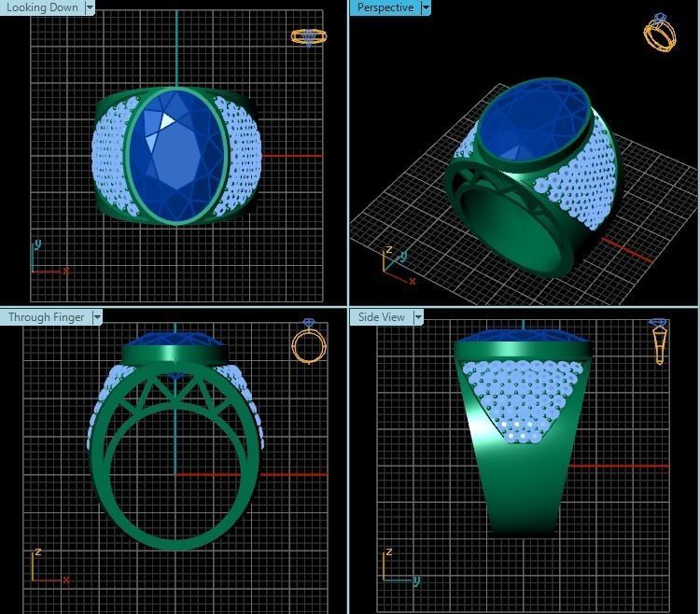Click the front-view ring icon in Through Finger viewport
The height and width of the screenshot is (614, 700).
coord(309,342)
